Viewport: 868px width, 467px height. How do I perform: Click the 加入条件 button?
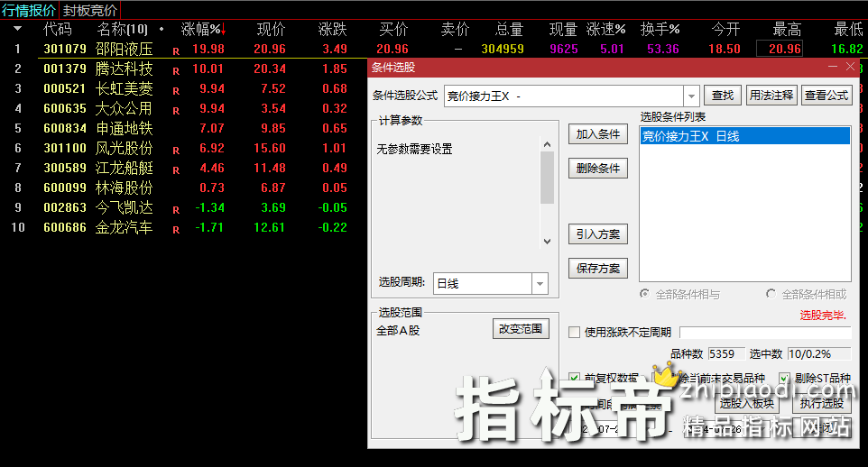598,134
